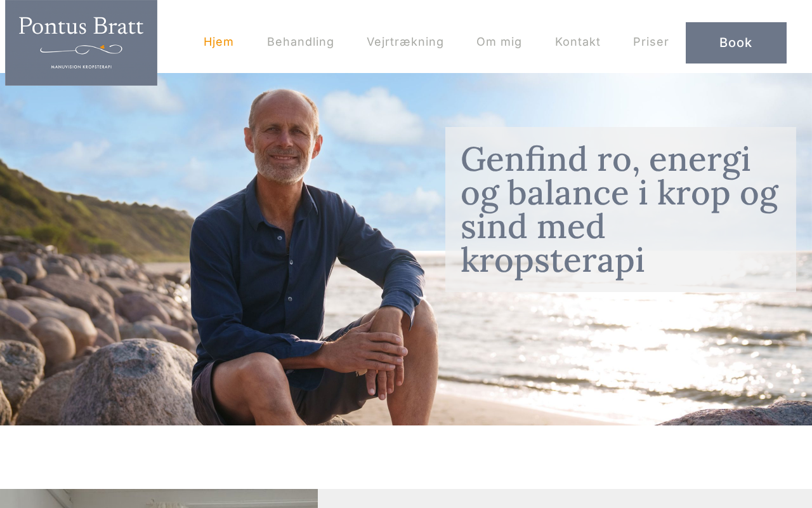Click the Pontus Bratt logo text
The width and height of the screenshot is (812, 508).
(81, 27)
